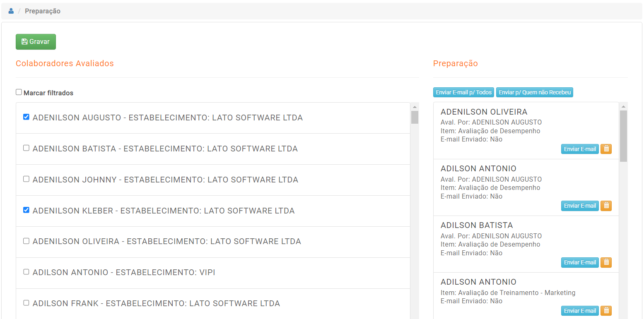Click the ADENILSON JOHNNY - ESTABELECIMENTO label
This screenshot has height=319, width=644.
point(166,180)
